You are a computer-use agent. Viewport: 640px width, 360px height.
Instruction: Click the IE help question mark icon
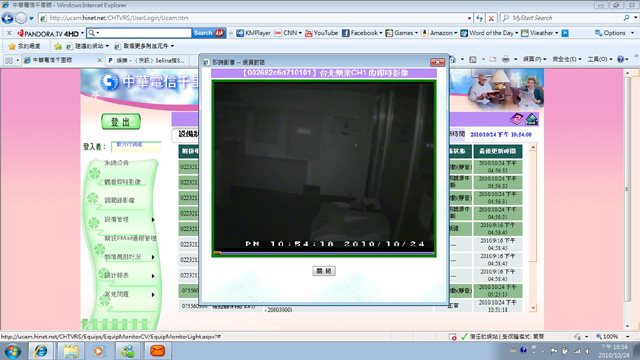[620, 60]
